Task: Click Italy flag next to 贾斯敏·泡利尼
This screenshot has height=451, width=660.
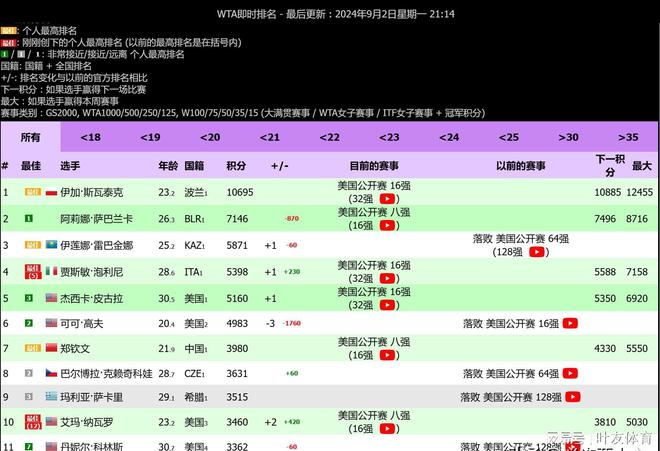Action: (51, 271)
